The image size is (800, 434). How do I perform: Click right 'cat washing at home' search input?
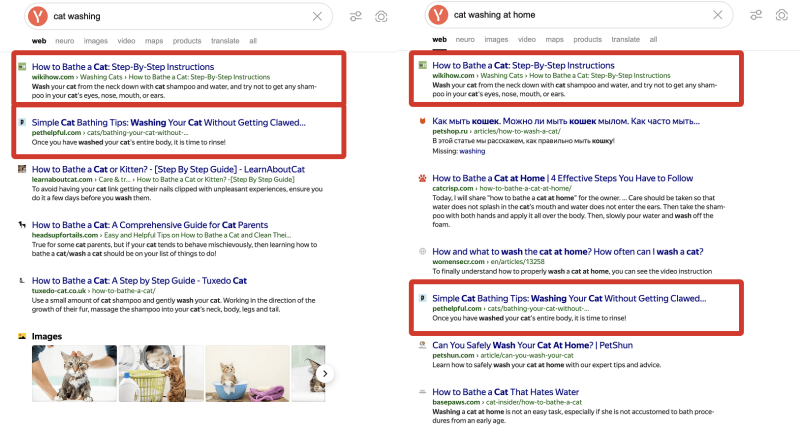point(579,15)
